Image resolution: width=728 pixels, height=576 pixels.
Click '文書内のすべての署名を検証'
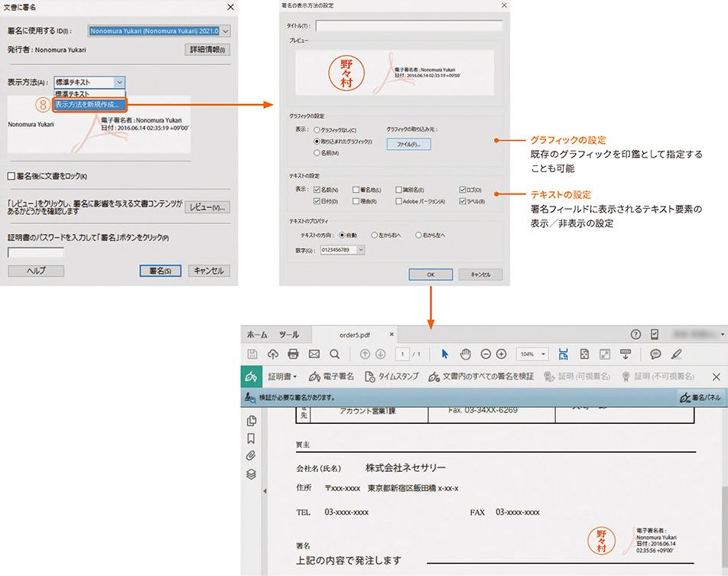pos(481,376)
